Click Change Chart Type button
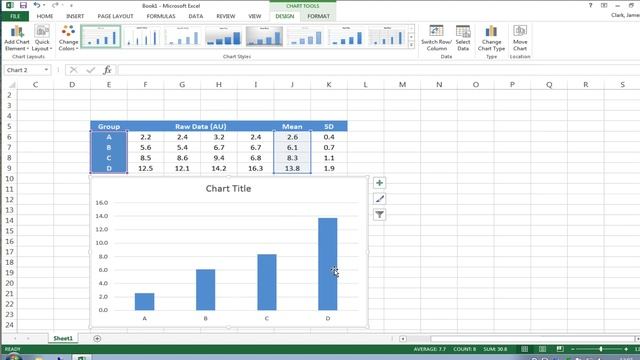The width and height of the screenshot is (640, 360). click(491, 38)
